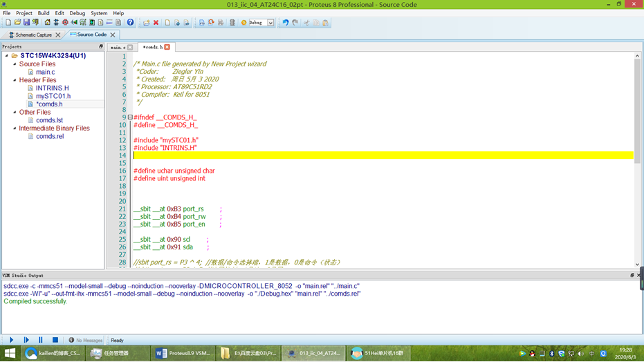Pause the simulation
This screenshot has width=644, height=362.
[x=41, y=340]
